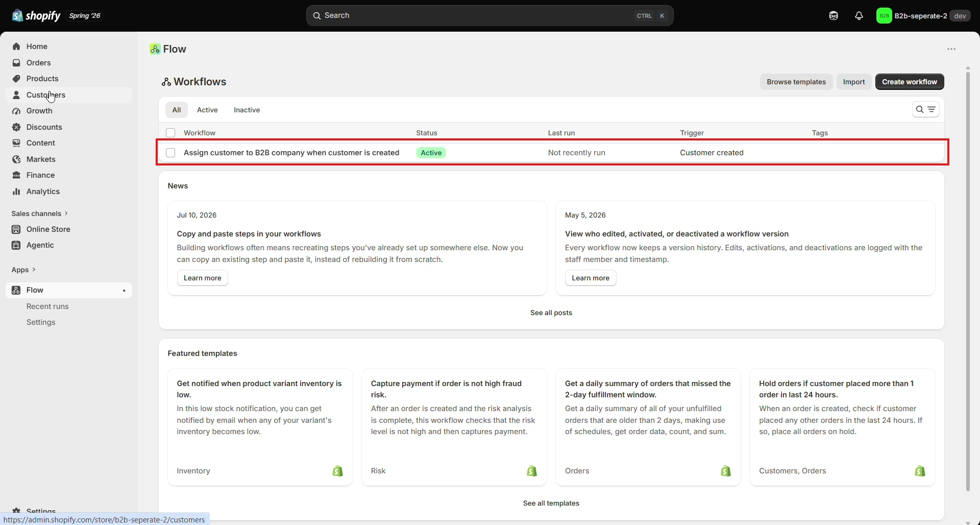Click Learn more on version history post
The width and height of the screenshot is (980, 525).
click(591, 278)
